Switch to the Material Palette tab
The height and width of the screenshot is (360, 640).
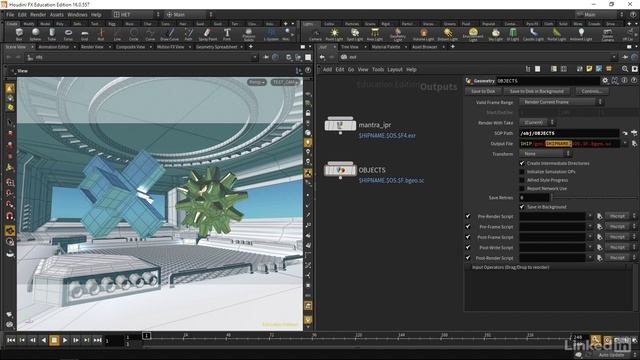tap(386, 47)
